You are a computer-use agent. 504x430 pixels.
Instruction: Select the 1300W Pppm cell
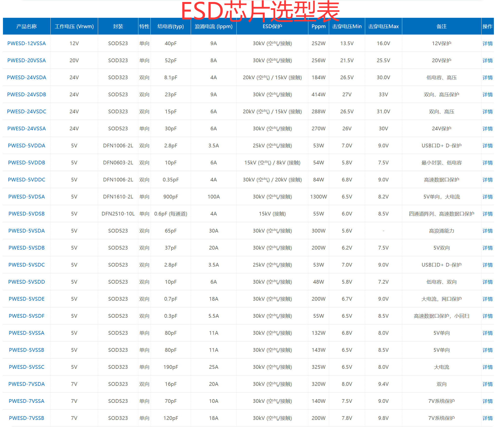(x=318, y=197)
